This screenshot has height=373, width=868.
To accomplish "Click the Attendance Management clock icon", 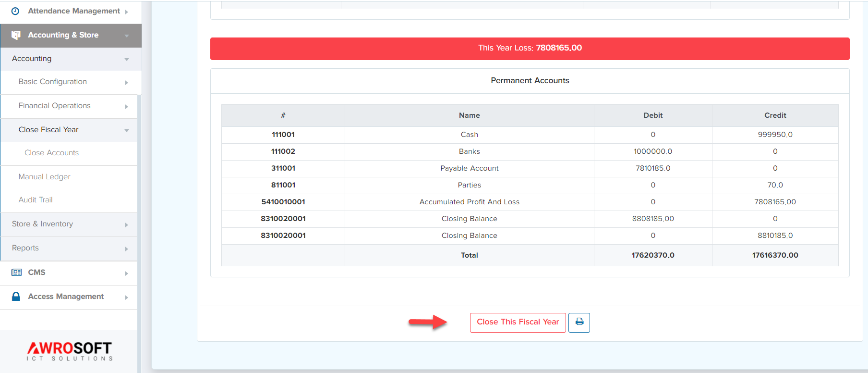I will click(x=15, y=11).
